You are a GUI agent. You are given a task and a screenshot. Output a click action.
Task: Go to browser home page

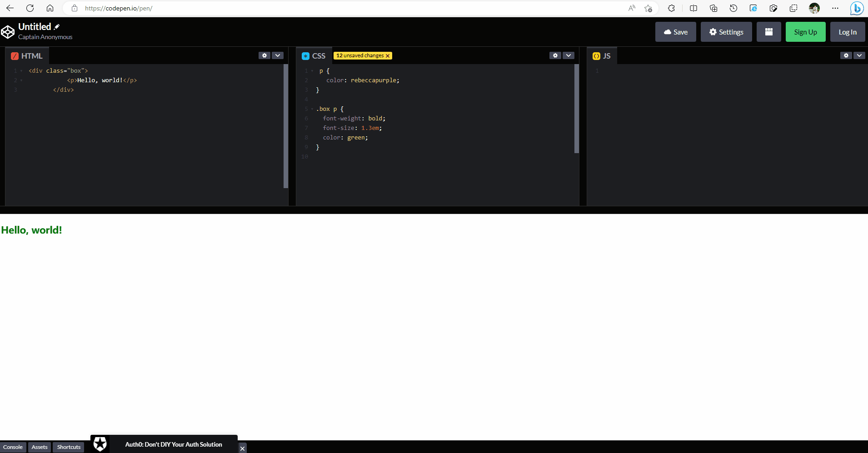[50, 8]
